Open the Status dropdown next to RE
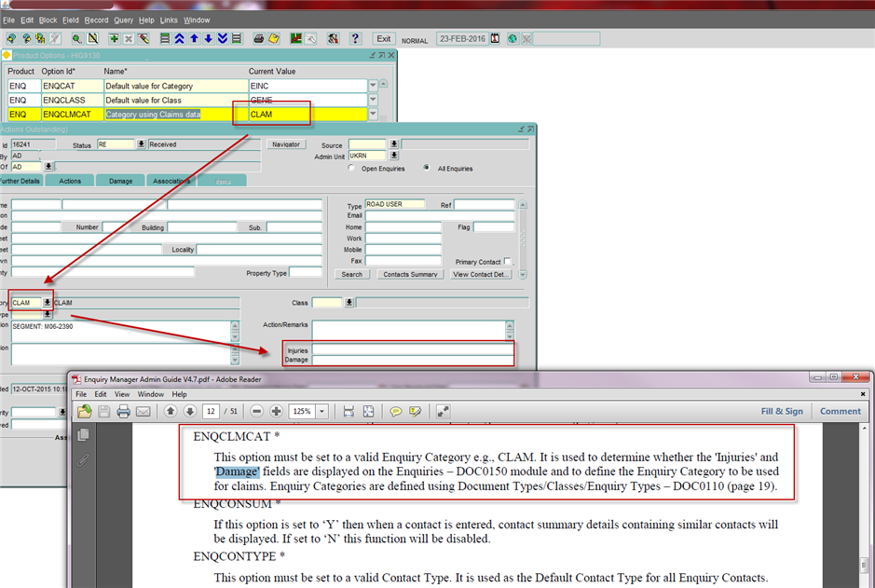This screenshot has height=588, width=875. pyautogui.click(x=141, y=144)
